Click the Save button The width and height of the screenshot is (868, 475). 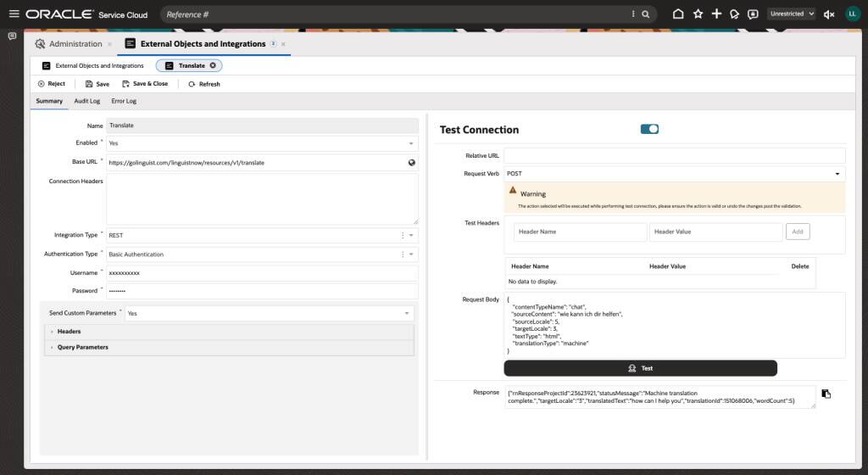click(97, 84)
